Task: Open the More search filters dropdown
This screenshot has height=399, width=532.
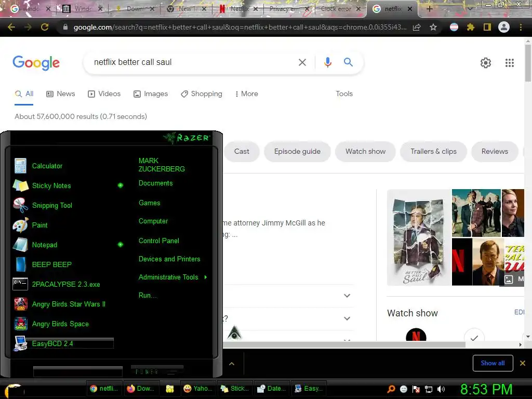Action: pyautogui.click(x=246, y=94)
